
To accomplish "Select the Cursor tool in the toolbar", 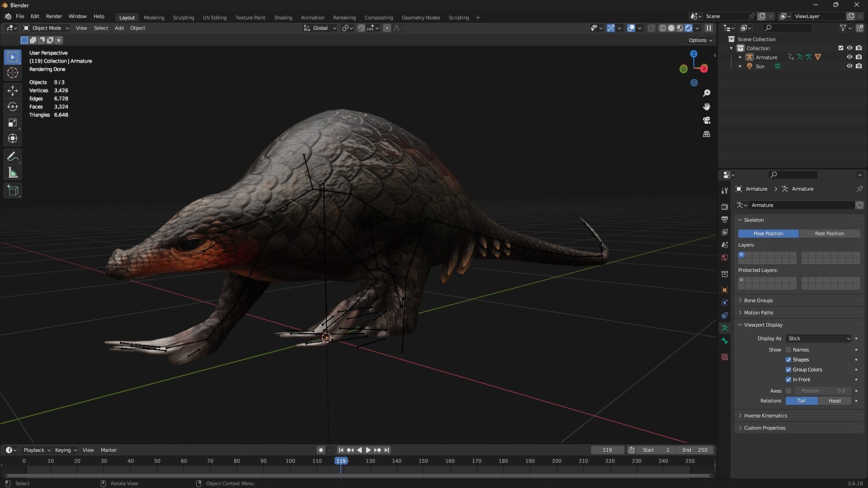I will 13,73.
